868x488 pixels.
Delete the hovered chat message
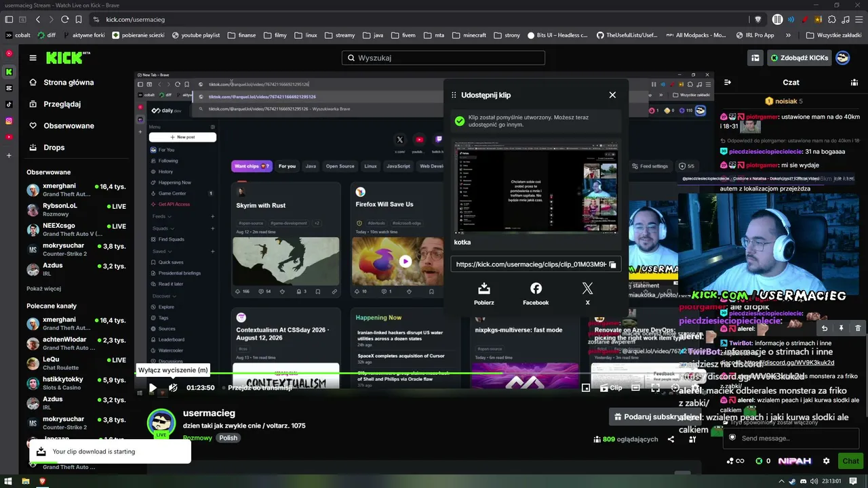pos(858,328)
